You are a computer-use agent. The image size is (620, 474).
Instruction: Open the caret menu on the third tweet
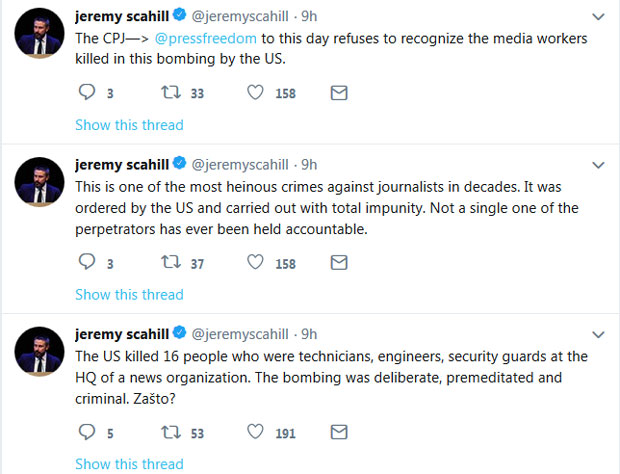598,334
